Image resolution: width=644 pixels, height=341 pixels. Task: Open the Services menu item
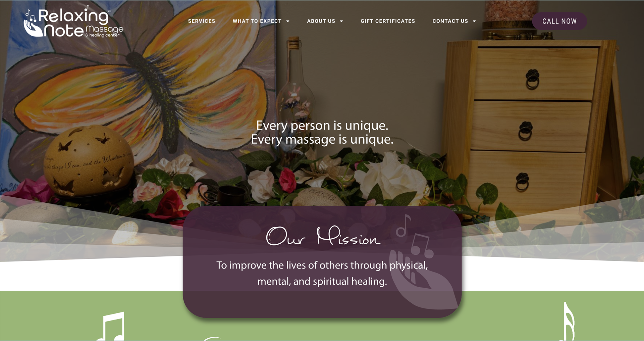202,21
